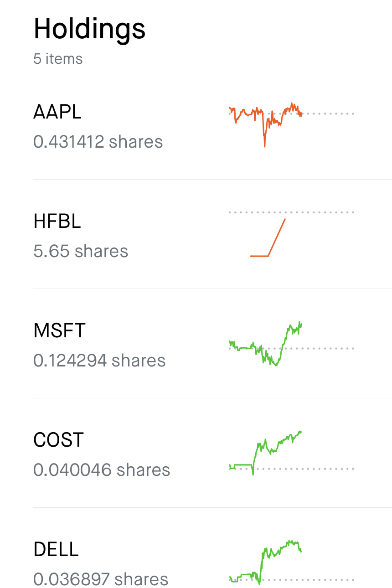Select the HFBL ticker symbol
The height and width of the screenshot is (588, 392).
click(57, 222)
